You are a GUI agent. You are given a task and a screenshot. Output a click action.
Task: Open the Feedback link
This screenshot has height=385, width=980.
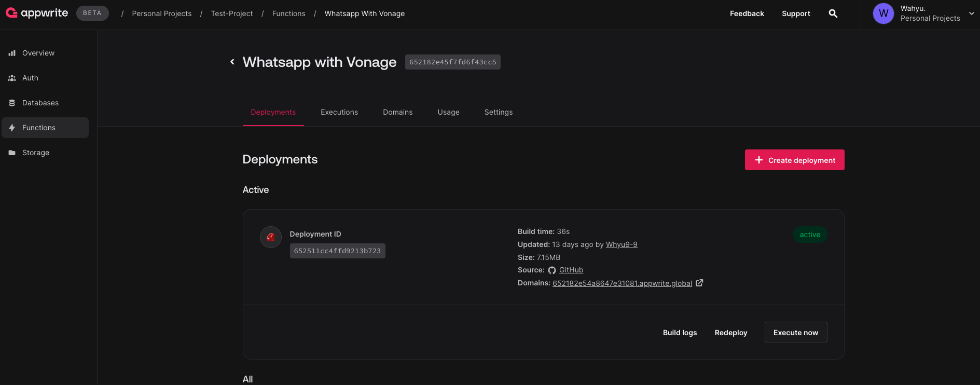[747, 13]
